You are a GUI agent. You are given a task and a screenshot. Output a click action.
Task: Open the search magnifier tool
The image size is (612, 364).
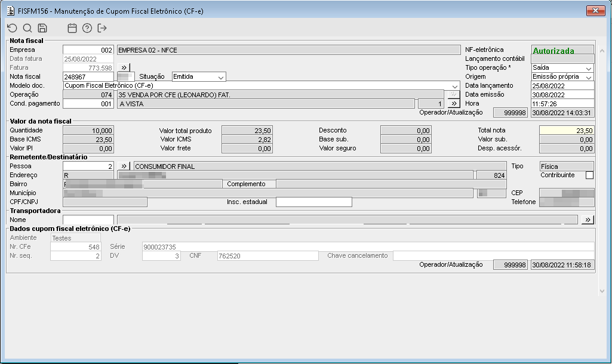coord(27,28)
